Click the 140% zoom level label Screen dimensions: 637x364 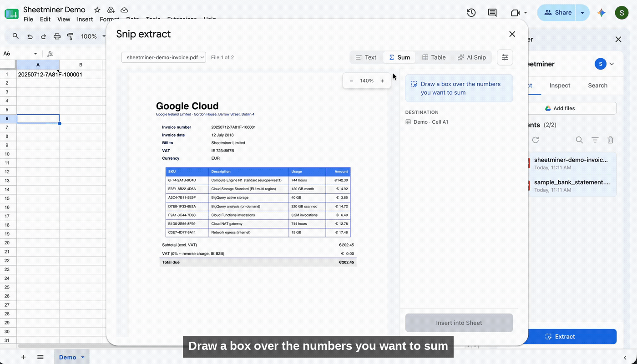(x=367, y=81)
